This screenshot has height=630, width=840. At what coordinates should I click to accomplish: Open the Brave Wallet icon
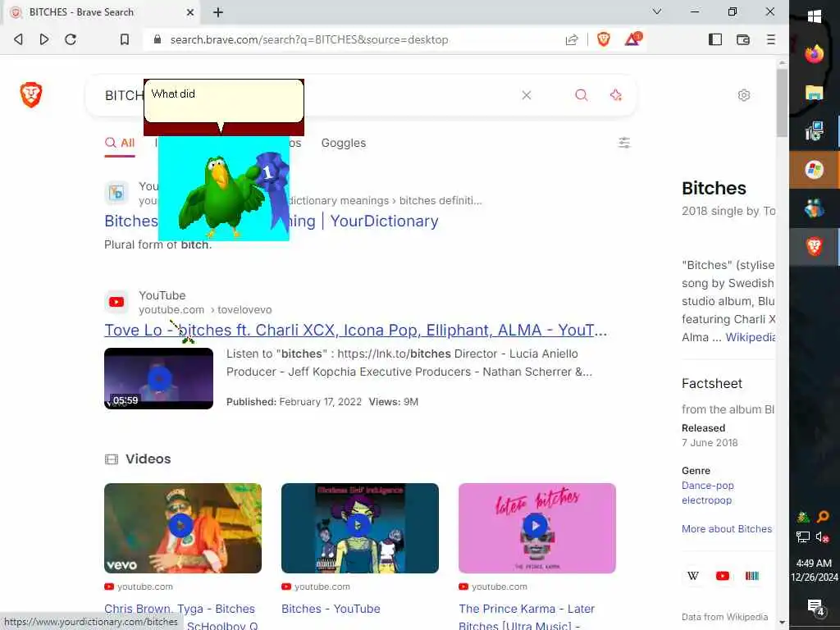(x=743, y=39)
